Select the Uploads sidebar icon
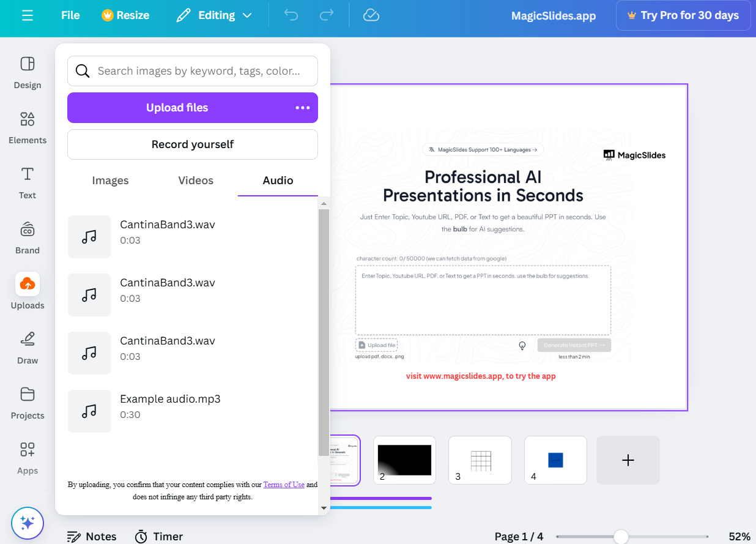Image resolution: width=756 pixels, height=544 pixels. 28,284
